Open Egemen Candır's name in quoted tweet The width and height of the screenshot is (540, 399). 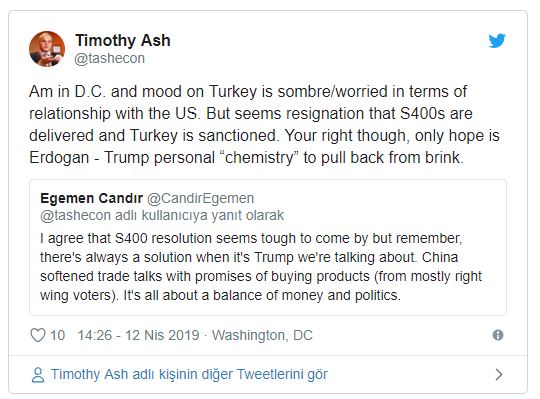(92, 198)
